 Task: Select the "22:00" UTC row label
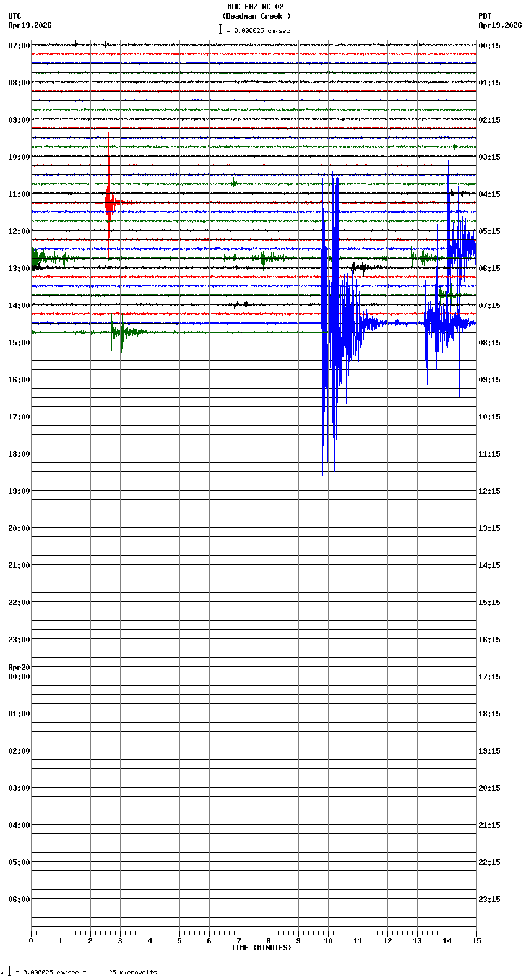(x=19, y=603)
